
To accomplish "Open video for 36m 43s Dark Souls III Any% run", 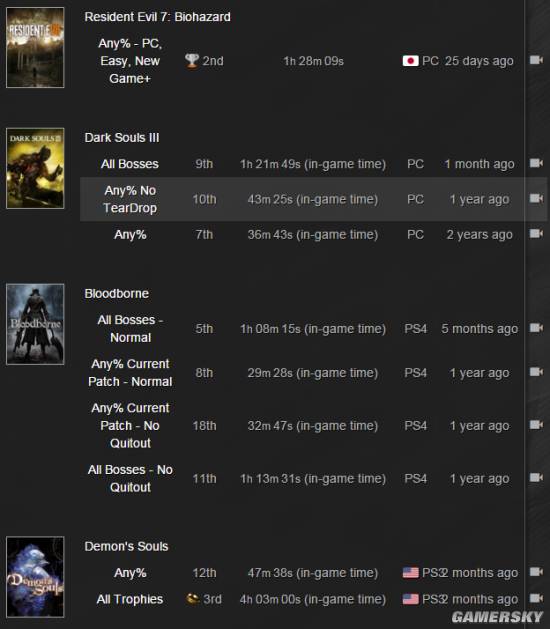I will click(x=536, y=234).
